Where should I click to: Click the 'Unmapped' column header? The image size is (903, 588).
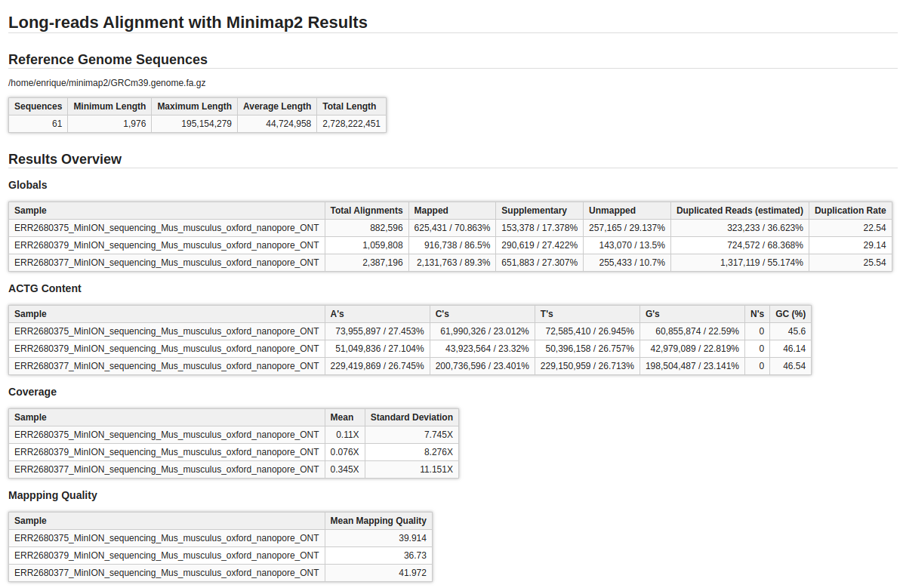point(612,211)
